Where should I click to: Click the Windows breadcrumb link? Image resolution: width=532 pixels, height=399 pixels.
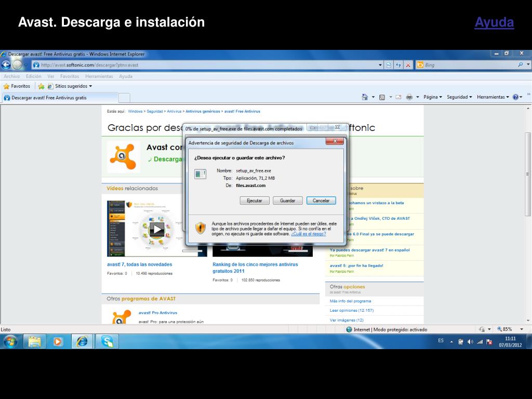[135, 111]
